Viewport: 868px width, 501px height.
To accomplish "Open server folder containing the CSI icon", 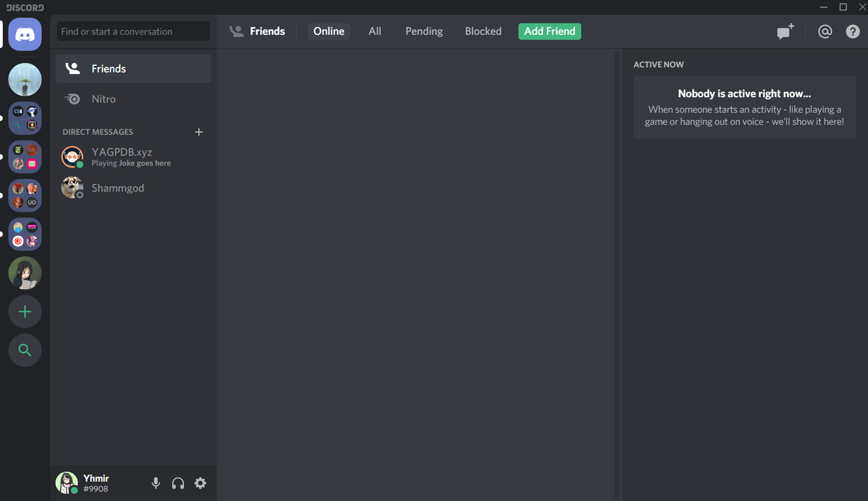I will (25, 118).
